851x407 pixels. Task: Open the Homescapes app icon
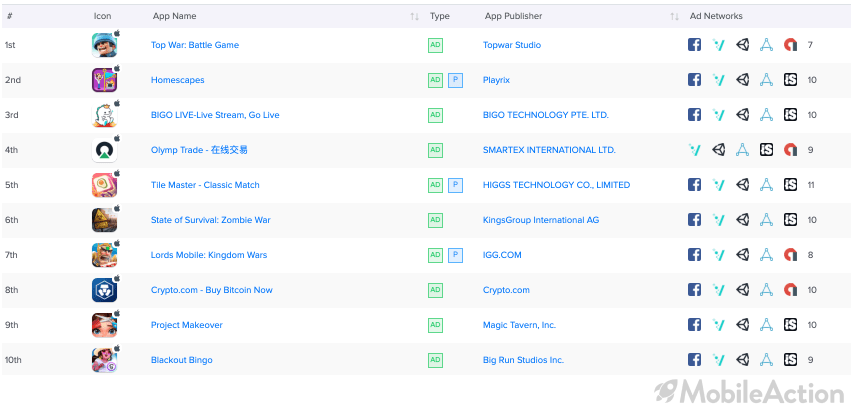[104, 80]
